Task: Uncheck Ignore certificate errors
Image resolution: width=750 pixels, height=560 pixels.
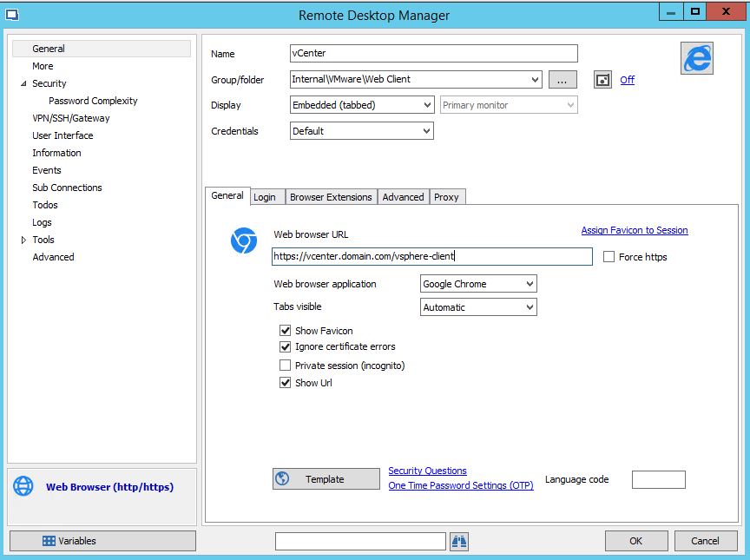Action: 285,346
